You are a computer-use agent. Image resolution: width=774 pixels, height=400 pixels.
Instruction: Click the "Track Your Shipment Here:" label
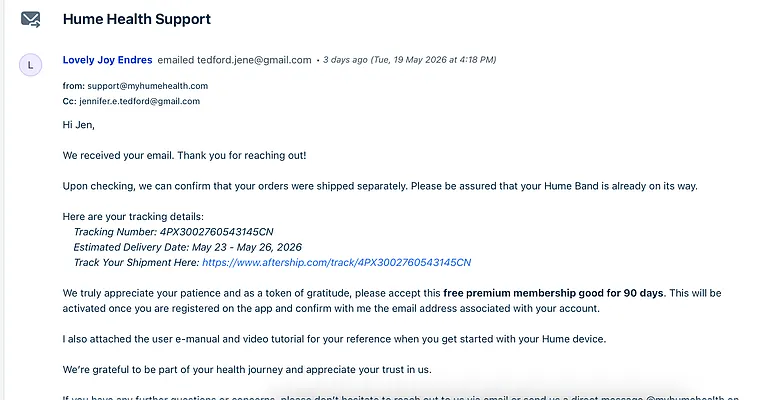pyautogui.click(x=137, y=262)
